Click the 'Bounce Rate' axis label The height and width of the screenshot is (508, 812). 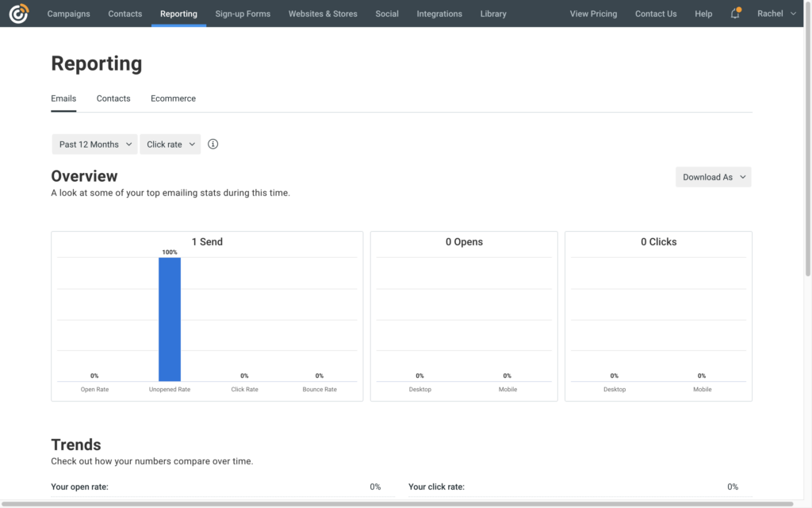320,389
